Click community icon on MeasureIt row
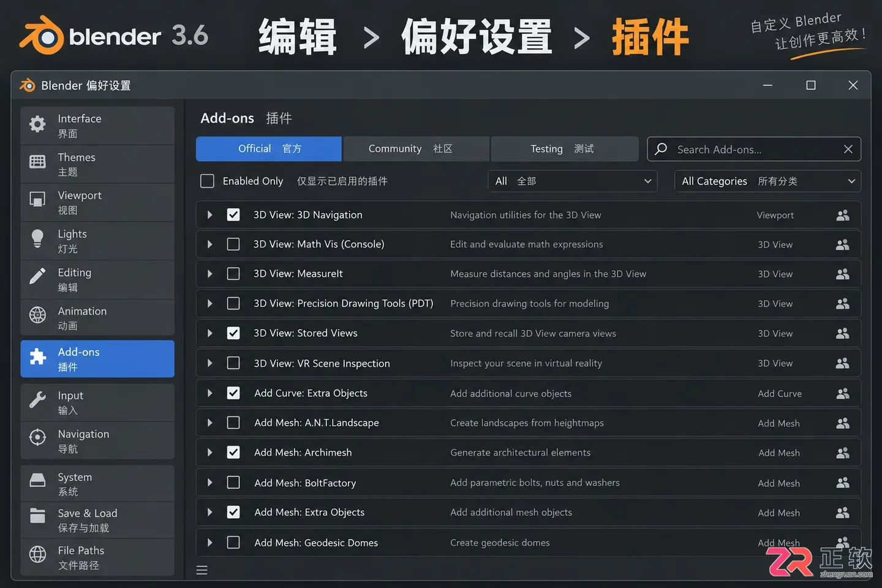The image size is (882, 588). tap(843, 274)
